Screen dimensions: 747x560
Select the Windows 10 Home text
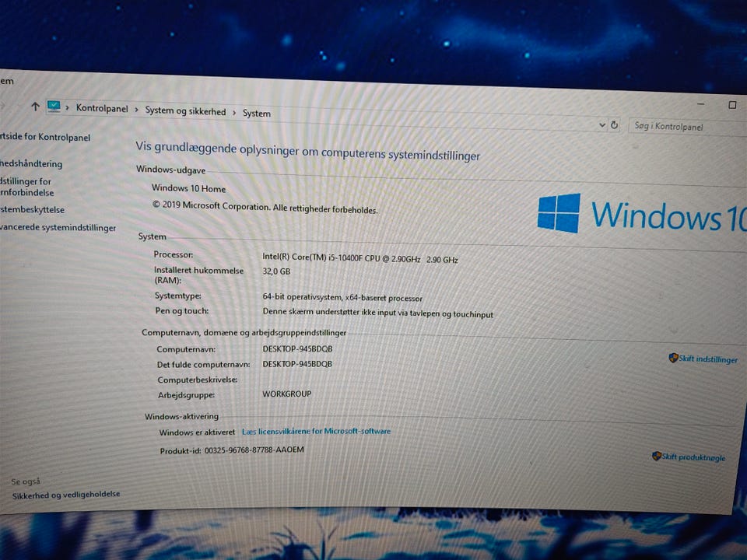coord(188,188)
